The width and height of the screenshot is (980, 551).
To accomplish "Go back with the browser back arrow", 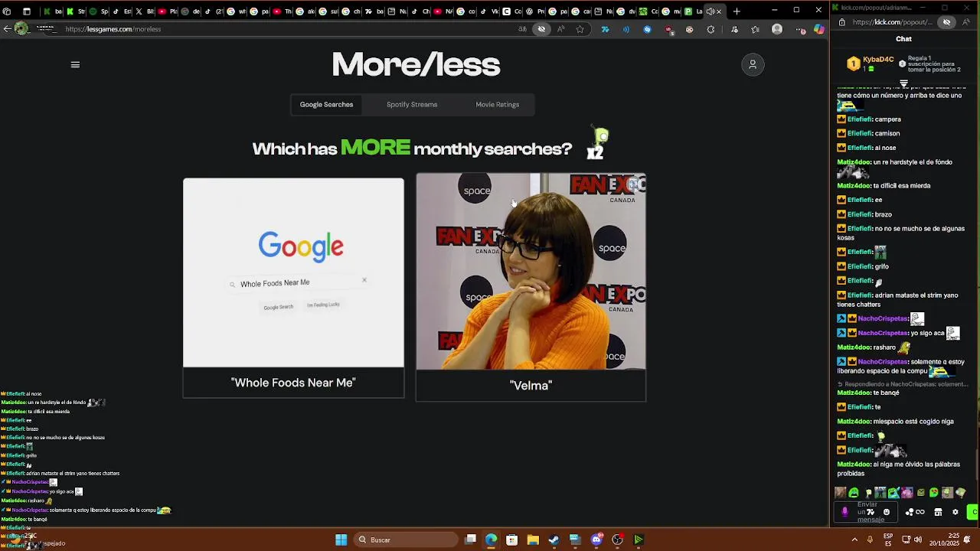I will point(7,29).
